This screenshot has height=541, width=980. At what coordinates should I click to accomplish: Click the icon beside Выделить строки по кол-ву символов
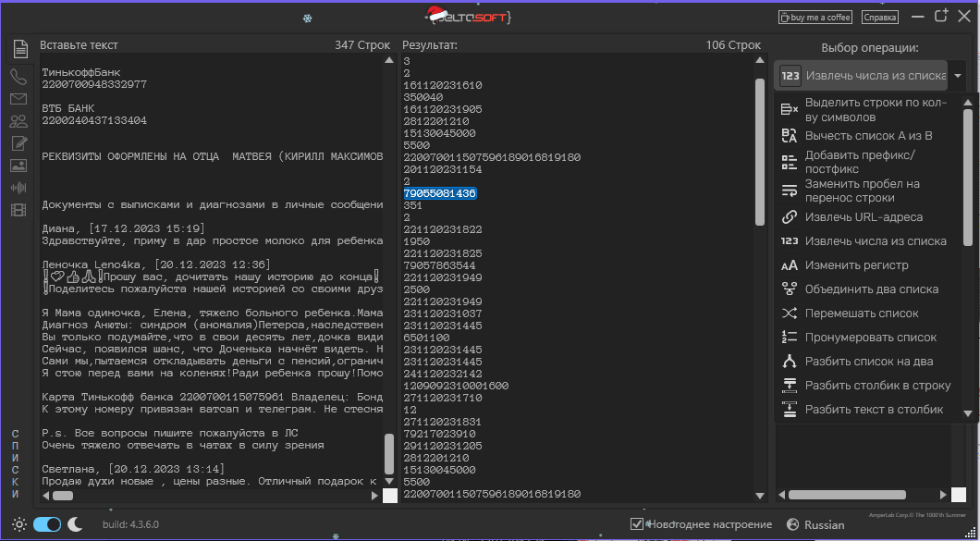coord(790,109)
